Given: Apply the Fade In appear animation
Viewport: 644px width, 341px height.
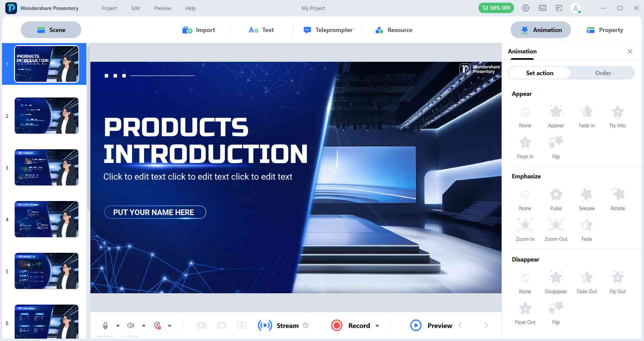Looking at the screenshot, I should (587, 115).
